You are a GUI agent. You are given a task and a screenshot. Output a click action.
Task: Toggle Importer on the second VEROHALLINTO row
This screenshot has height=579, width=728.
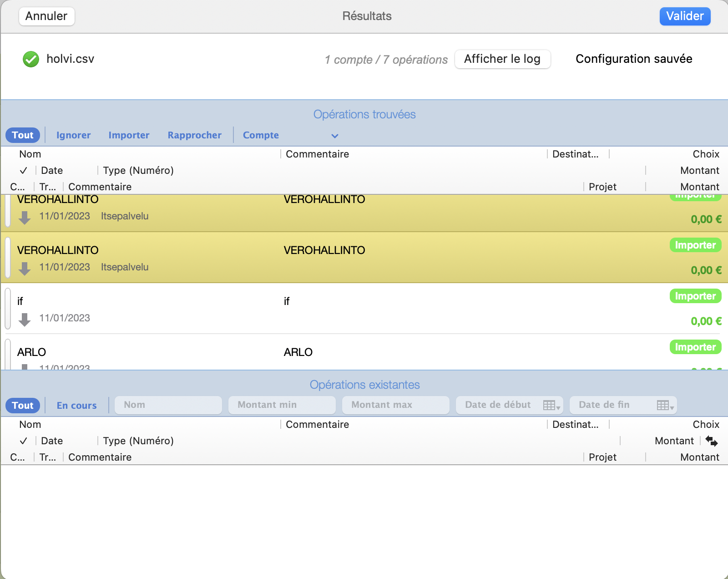point(695,245)
